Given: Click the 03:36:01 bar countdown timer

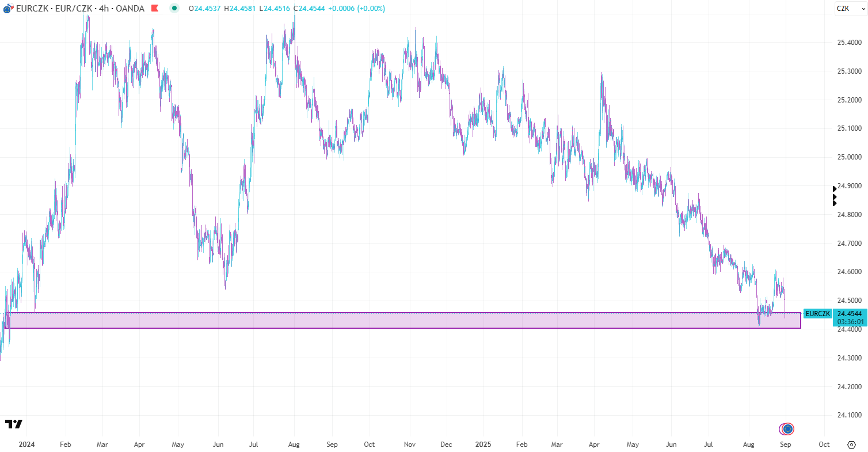Looking at the screenshot, I should [x=850, y=322].
